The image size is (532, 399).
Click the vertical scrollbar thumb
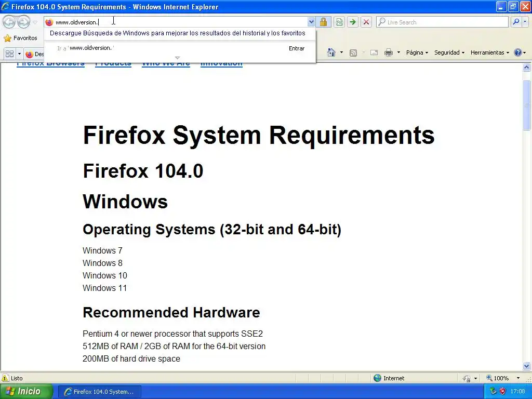click(x=527, y=105)
